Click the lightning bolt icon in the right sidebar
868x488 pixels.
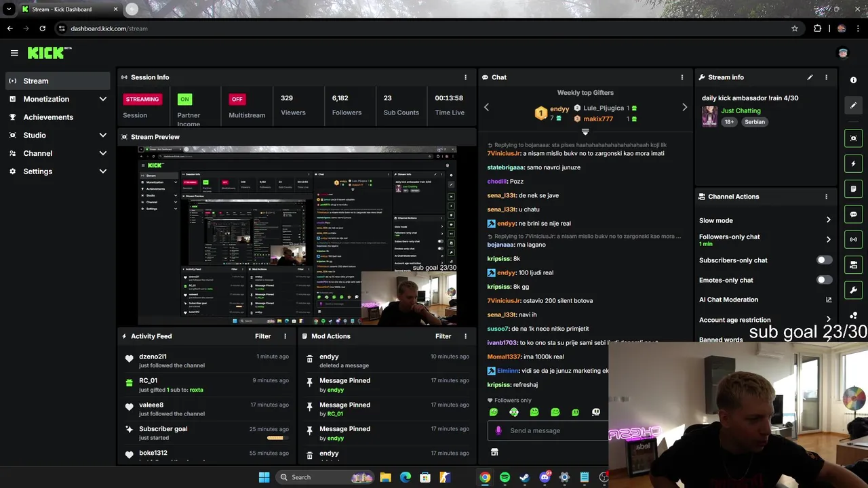(x=853, y=163)
